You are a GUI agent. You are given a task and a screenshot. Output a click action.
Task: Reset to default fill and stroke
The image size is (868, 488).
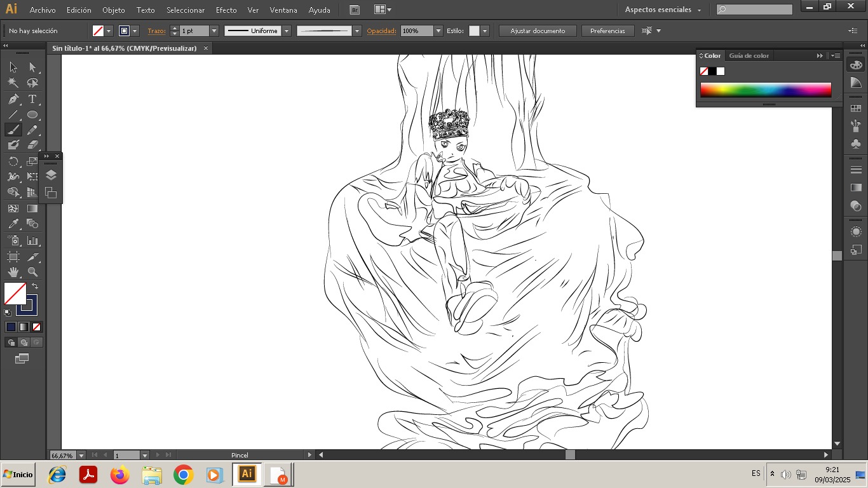pos(8,312)
